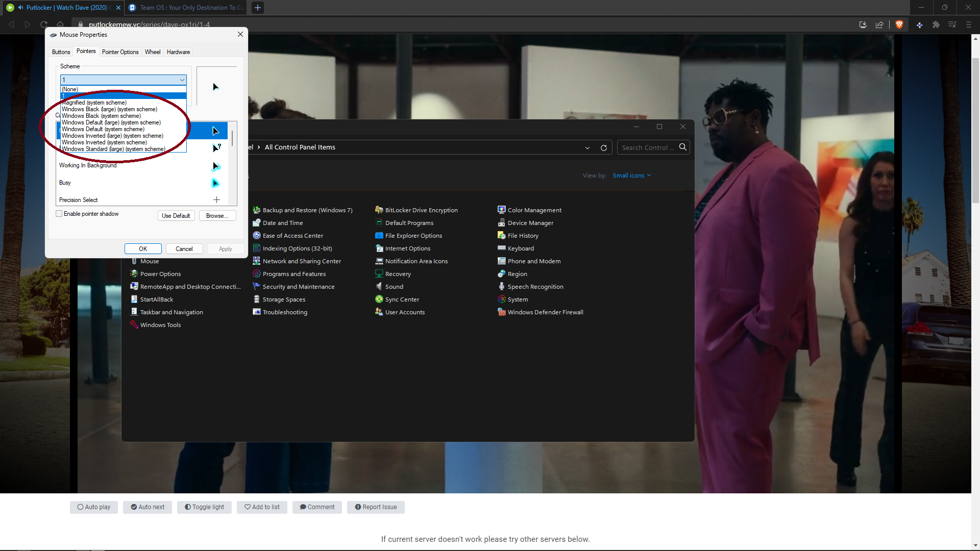Open Default Programs icon
The width and height of the screenshot is (980, 551).
click(x=379, y=222)
